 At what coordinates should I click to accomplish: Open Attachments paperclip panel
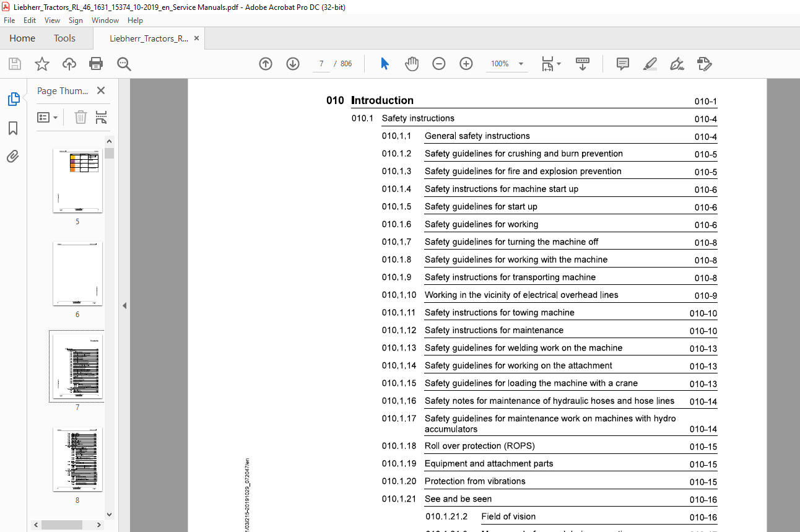tap(13, 157)
